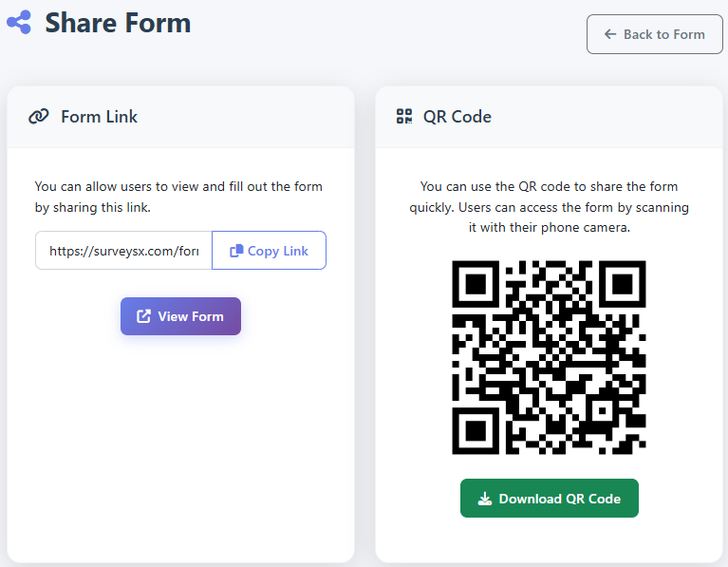The height and width of the screenshot is (567, 728).
Task: Click the QR code scanning instructions text
Action: [549, 207]
